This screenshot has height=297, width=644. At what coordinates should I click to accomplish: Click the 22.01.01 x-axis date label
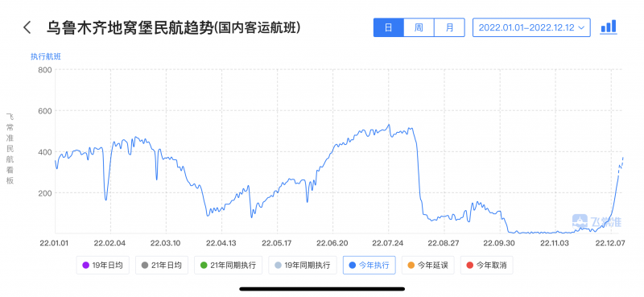pos(55,243)
